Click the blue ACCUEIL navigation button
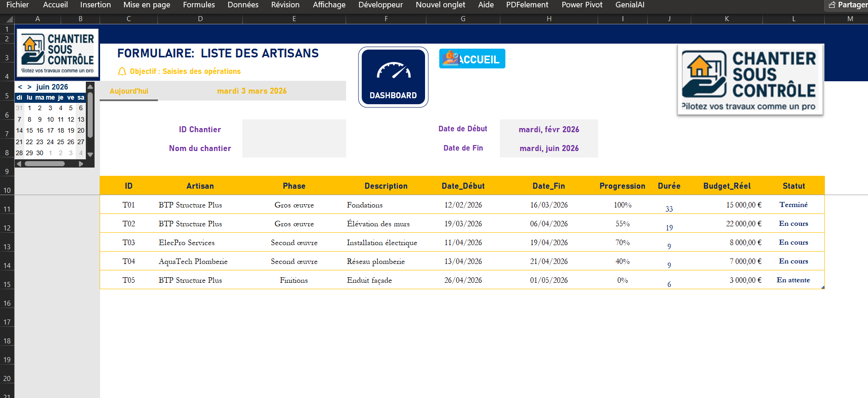The height and width of the screenshot is (398, 868). [x=472, y=59]
